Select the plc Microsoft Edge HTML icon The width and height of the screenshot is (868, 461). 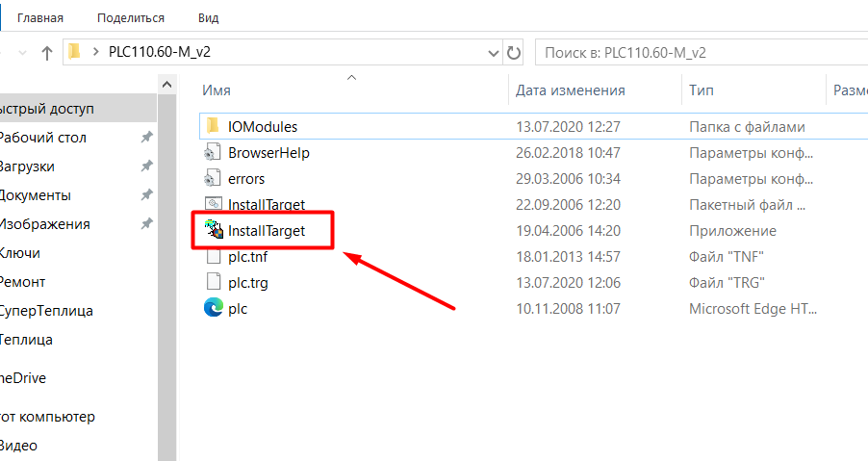tap(213, 308)
